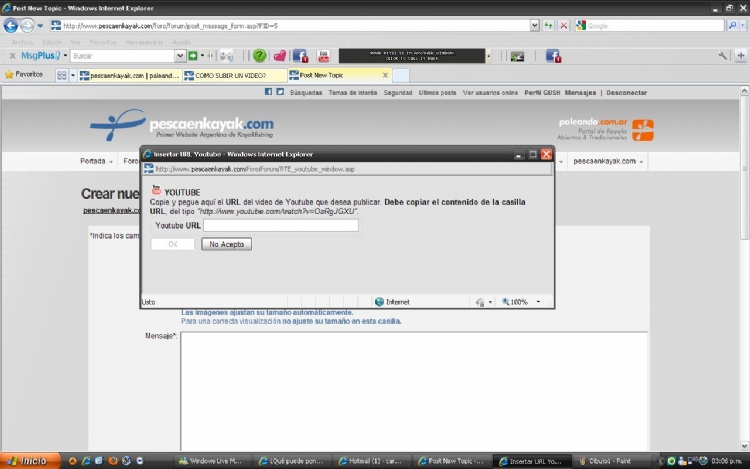
Task: Open the tab list dropdown arrow
Action: point(73,75)
